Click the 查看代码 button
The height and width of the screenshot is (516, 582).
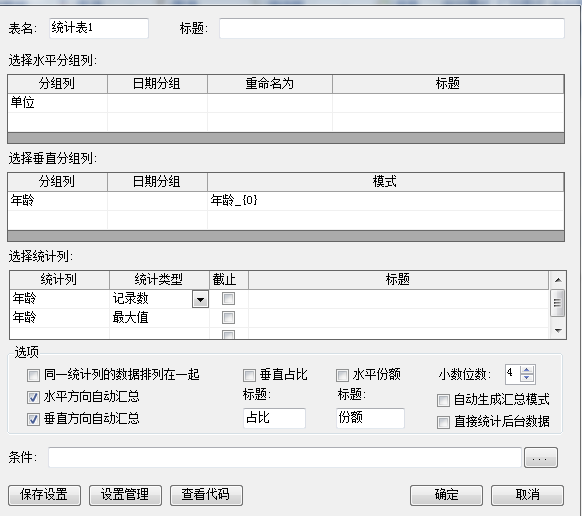pyautogui.click(x=206, y=495)
